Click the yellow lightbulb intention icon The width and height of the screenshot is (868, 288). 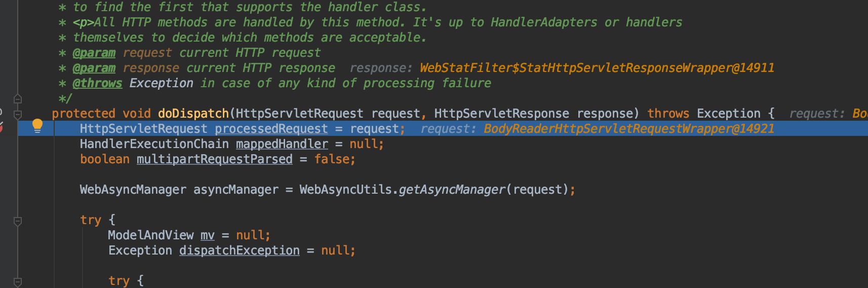point(37,126)
